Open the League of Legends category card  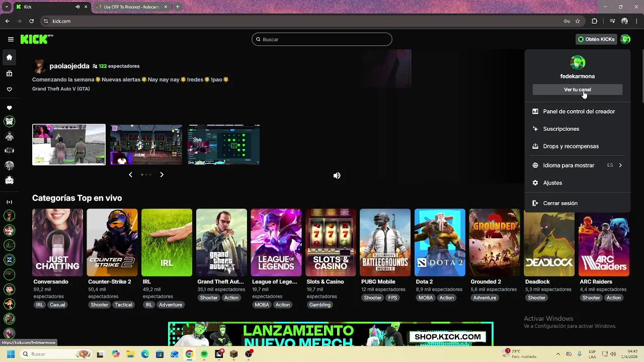(276, 242)
